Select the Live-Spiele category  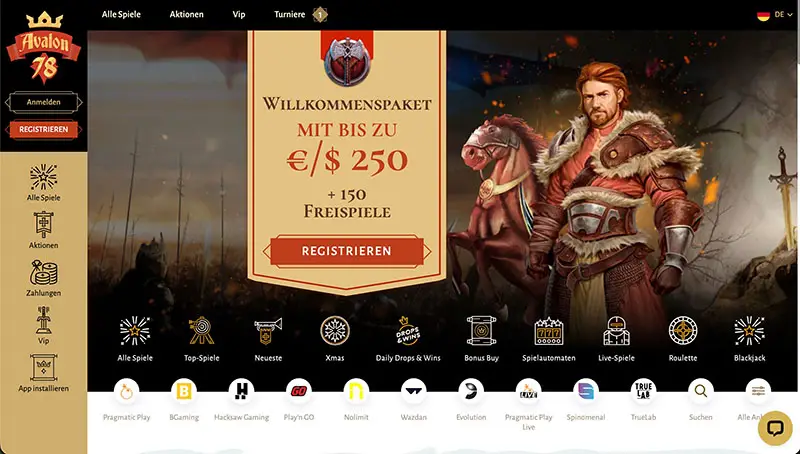pos(616,339)
